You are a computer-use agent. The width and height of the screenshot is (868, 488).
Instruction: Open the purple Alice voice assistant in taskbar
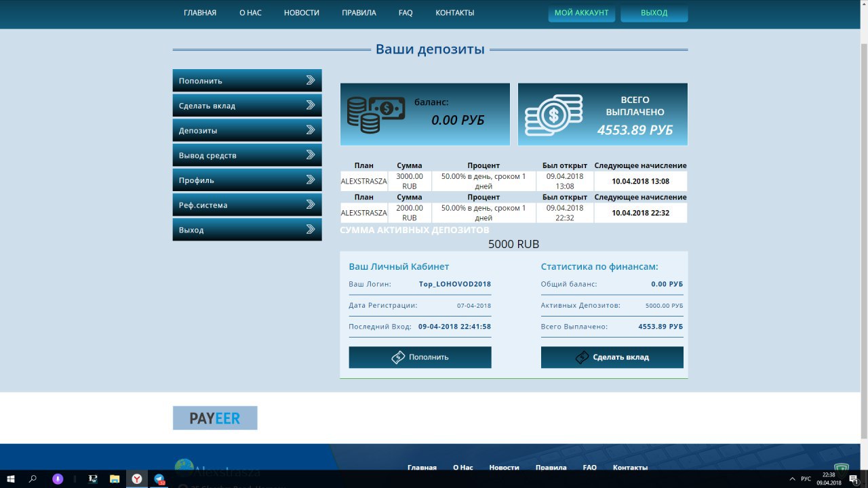[58, 479]
